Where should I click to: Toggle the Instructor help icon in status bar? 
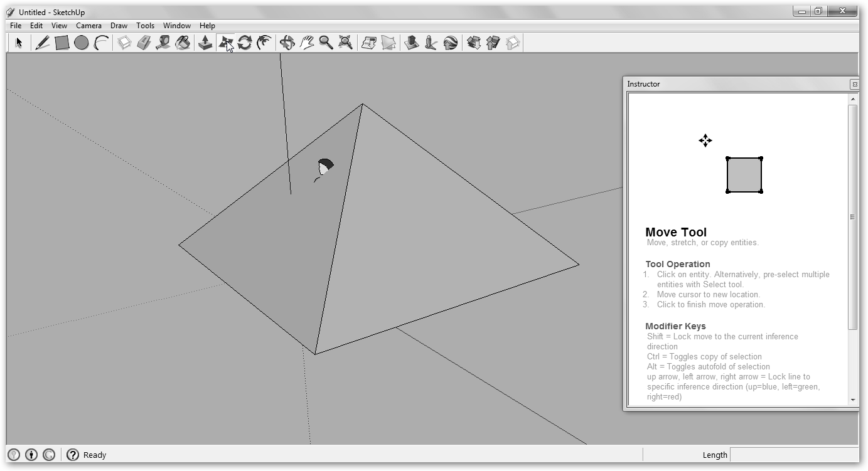[73, 455]
